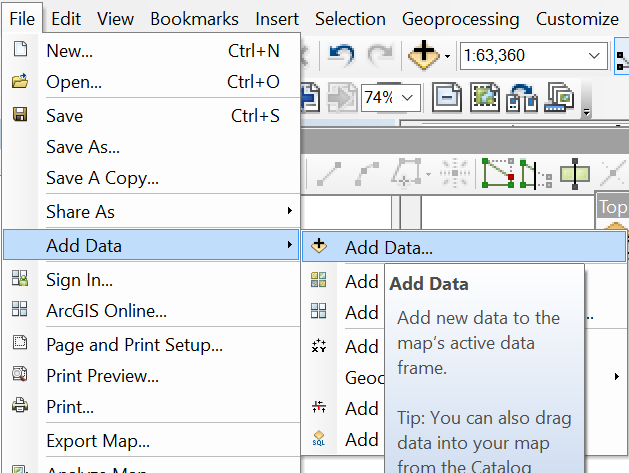The width and height of the screenshot is (629, 473).
Task: Click the New document icon
Action: point(20,49)
